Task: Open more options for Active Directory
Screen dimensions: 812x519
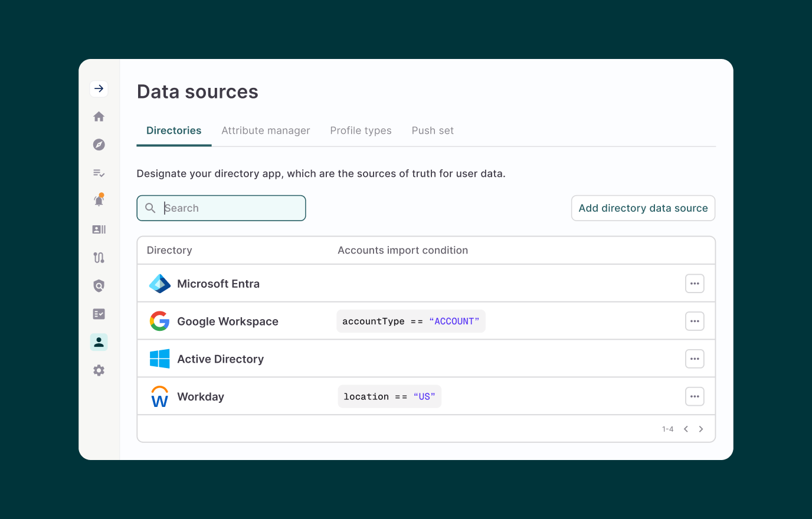Action: click(x=695, y=359)
